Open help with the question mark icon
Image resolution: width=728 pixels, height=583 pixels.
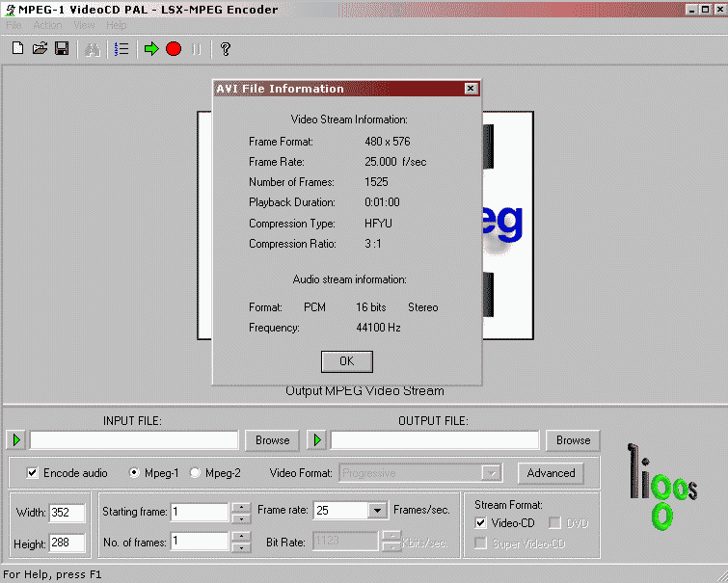tap(226, 49)
